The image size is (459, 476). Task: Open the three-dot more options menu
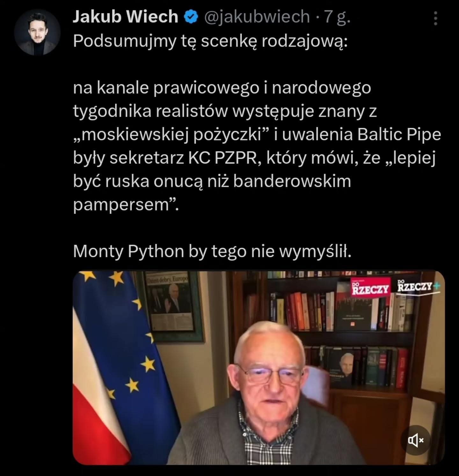[x=435, y=18]
